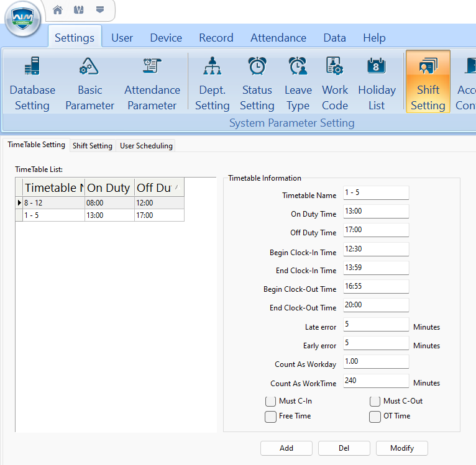This screenshot has width=476, height=465.
Task: Click the map icon in quick toolbar
Action: click(79, 10)
